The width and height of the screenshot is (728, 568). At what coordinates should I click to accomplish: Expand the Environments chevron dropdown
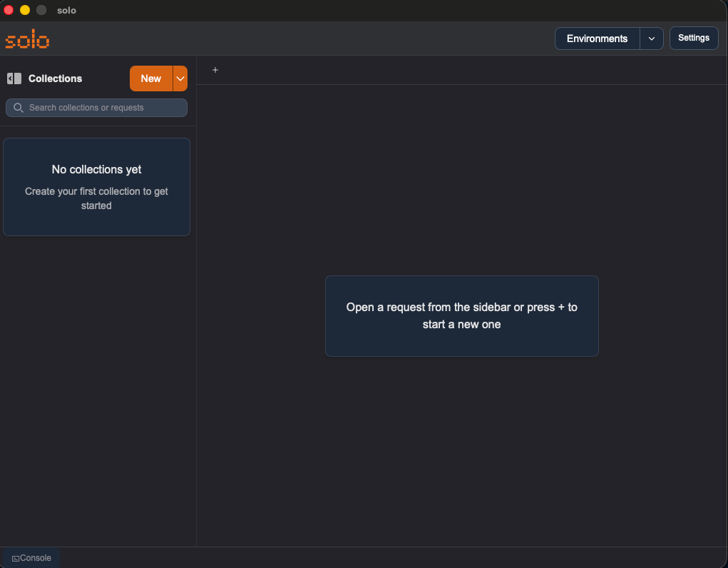(652, 38)
